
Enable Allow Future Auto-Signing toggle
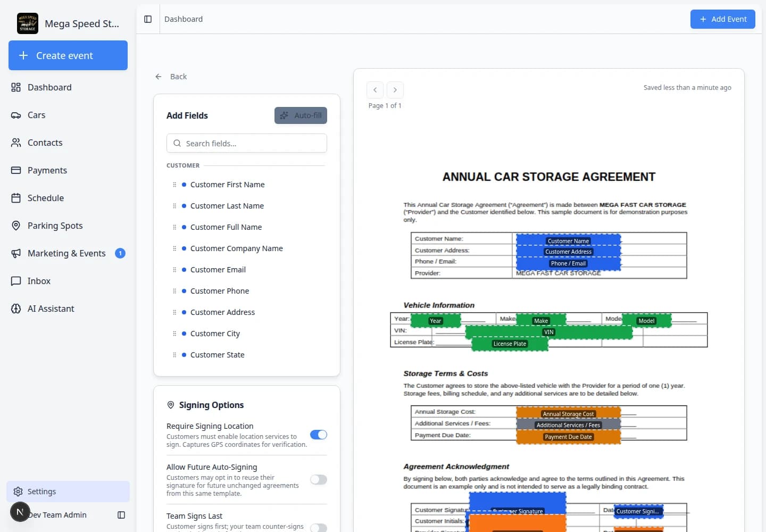click(319, 479)
